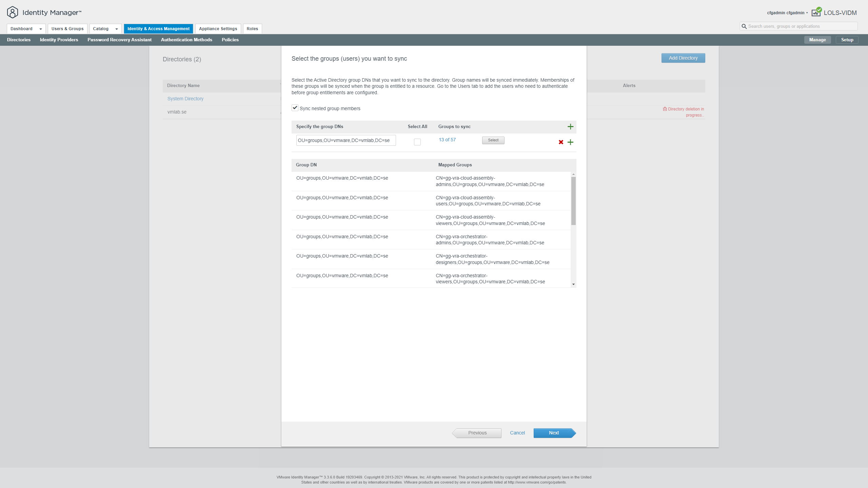Viewport: 868px width, 488px height.
Task: Click the group DN input field
Action: tap(346, 140)
